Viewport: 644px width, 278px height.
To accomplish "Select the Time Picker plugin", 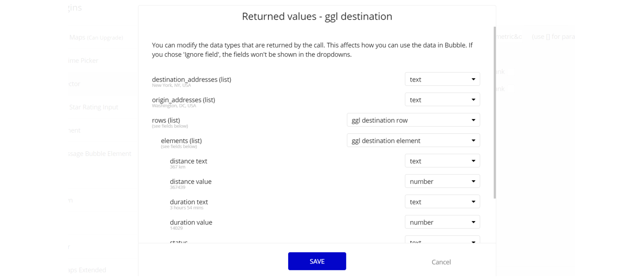I will click(x=83, y=61).
